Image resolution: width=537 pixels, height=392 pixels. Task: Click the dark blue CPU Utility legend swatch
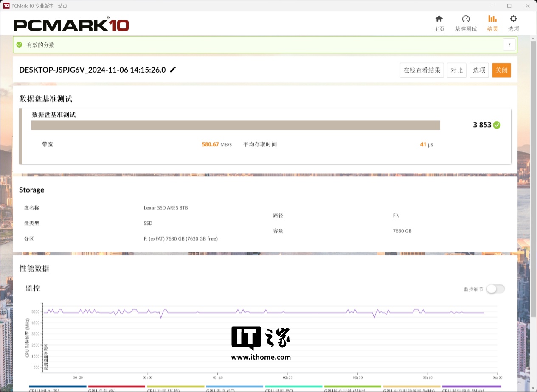[58, 386]
